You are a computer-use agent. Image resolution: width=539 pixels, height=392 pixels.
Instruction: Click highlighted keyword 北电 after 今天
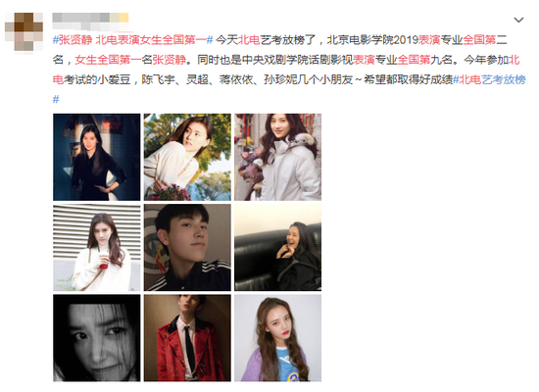tap(249, 40)
